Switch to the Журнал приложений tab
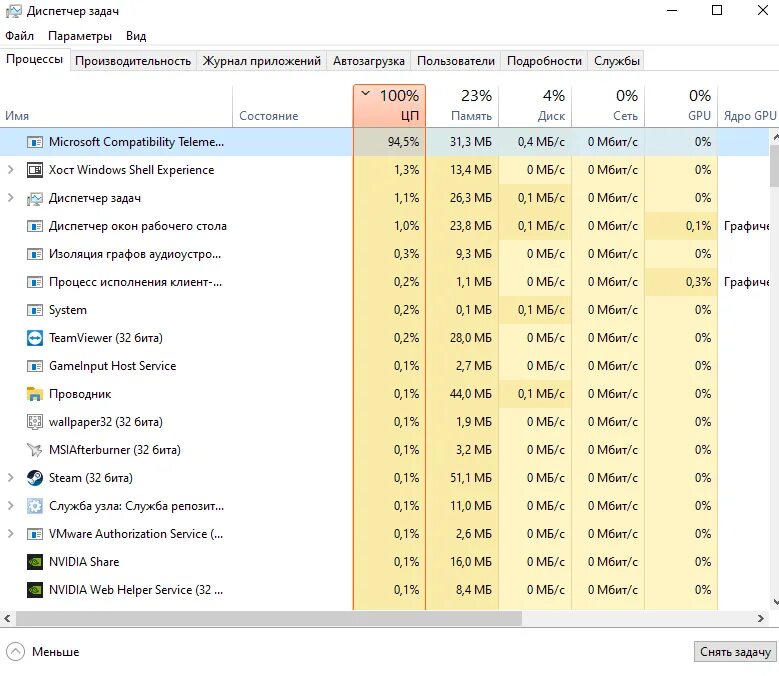 pos(261,61)
